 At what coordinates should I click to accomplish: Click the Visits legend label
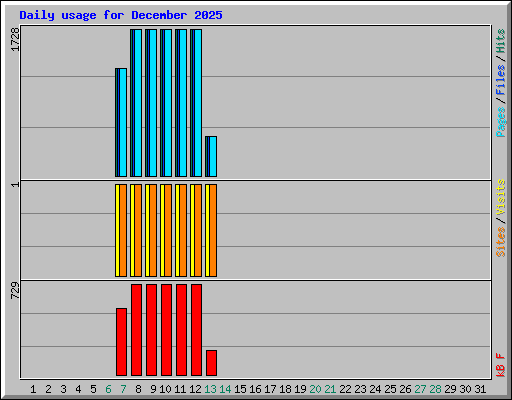pyautogui.click(x=501, y=197)
